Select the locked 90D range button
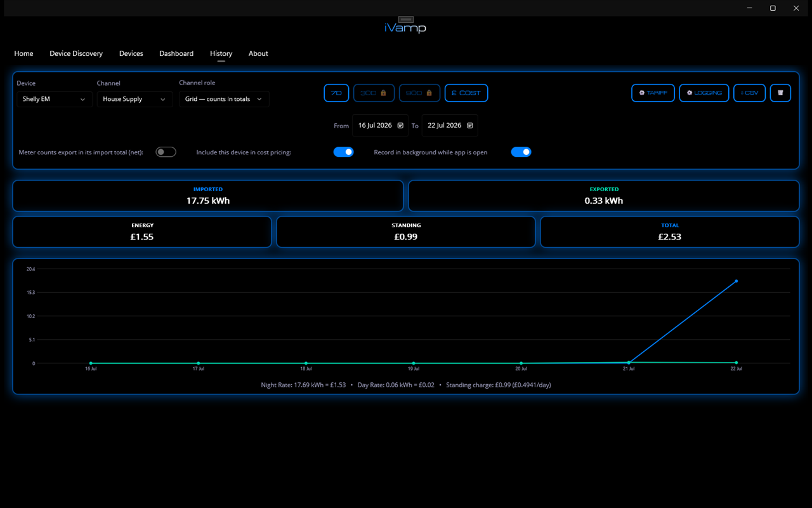The height and width of the screenshot is (508, 812). (x=420, y=93)
